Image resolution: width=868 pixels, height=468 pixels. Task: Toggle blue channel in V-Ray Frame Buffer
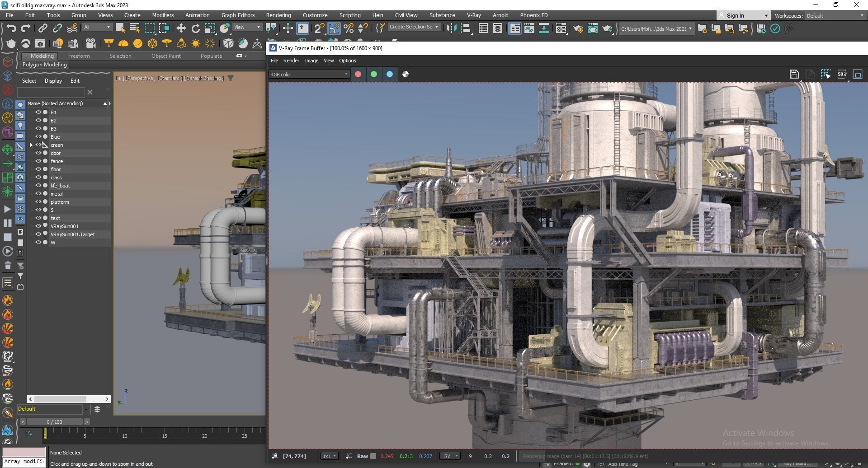(x=390, y=74)
